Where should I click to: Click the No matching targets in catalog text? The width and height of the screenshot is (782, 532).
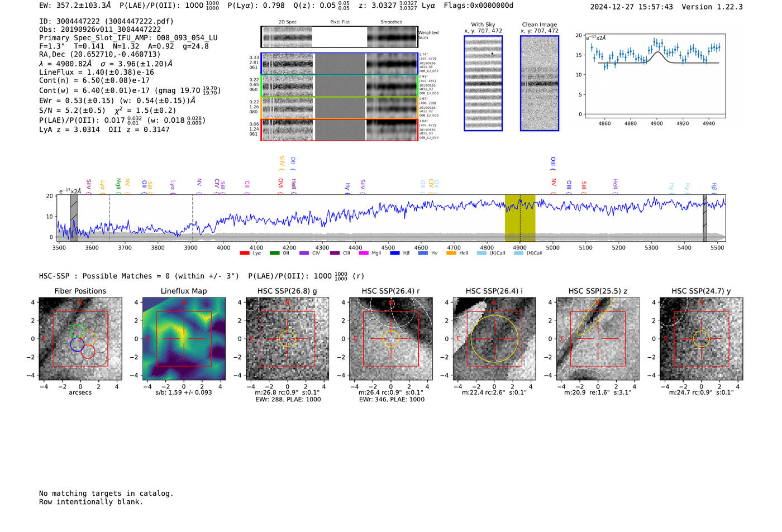click(x=106, y=493)
